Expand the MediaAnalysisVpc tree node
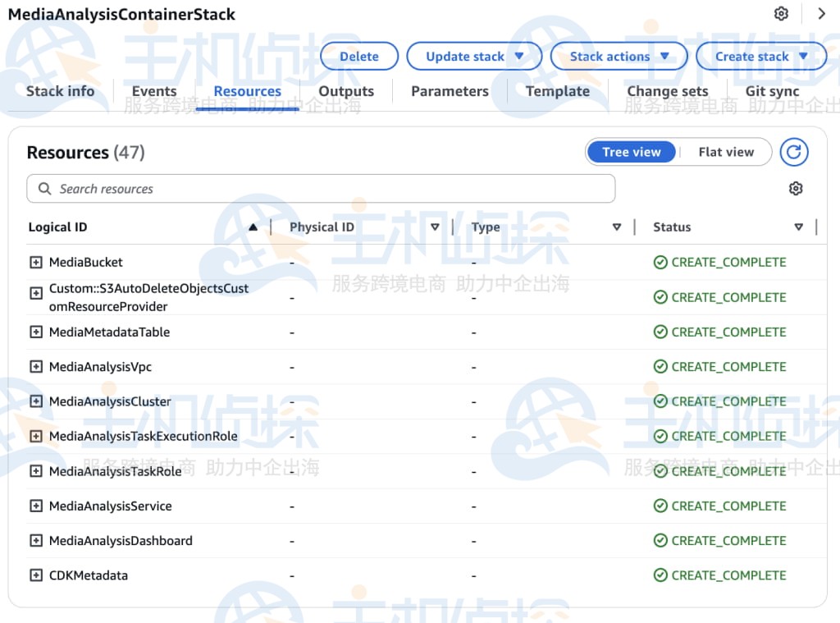This screenshot has width=840, height=623. tap(35, 367)
